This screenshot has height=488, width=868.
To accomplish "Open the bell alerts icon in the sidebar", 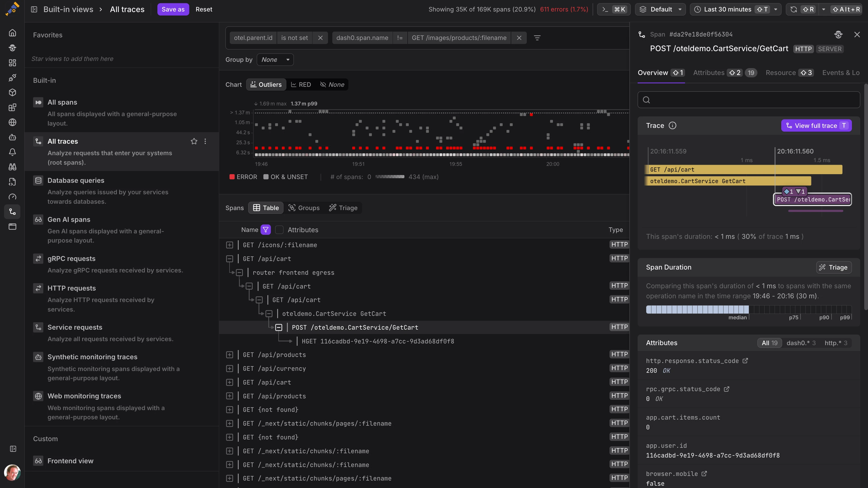I will click(x=12, y=152).
